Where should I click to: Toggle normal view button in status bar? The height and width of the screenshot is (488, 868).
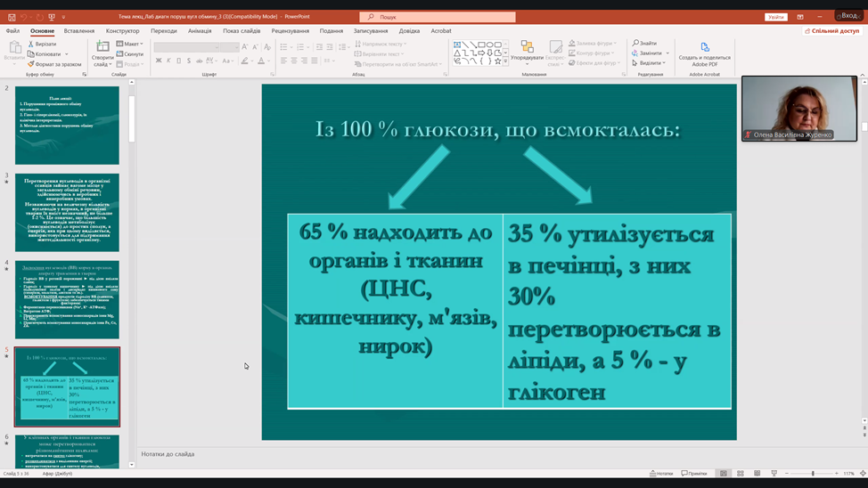point(723,474)
